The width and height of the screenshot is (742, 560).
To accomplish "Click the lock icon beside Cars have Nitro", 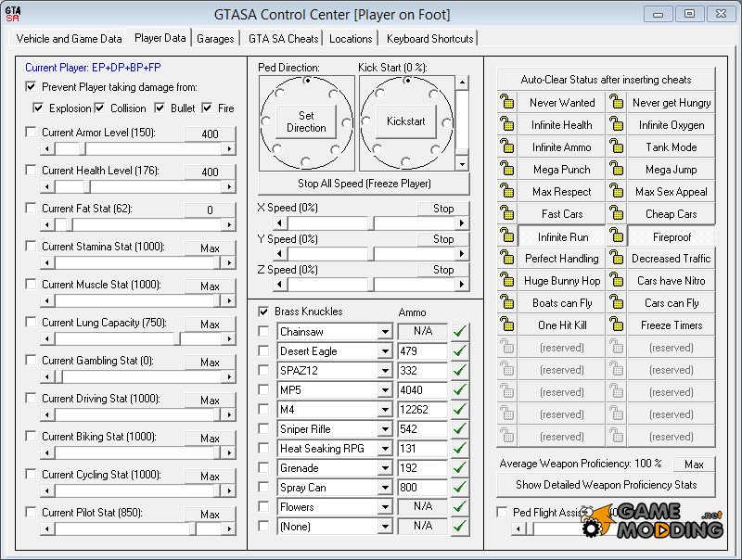I will point(616,280).
